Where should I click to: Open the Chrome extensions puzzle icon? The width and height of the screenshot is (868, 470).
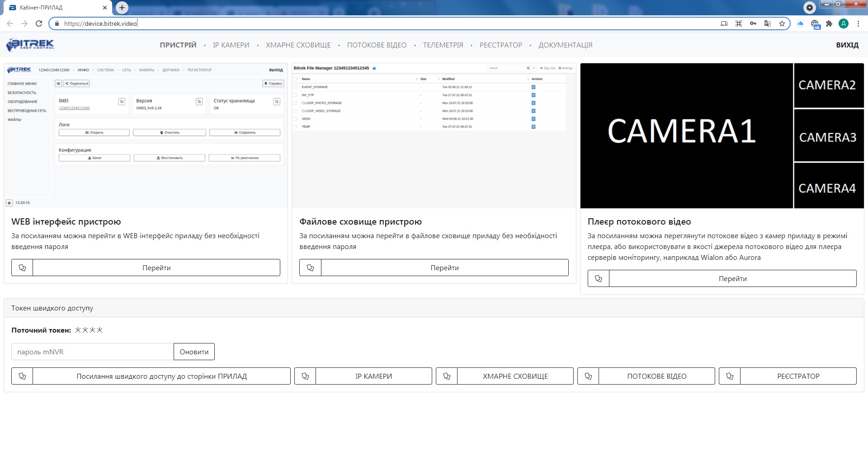click(829, 23)
